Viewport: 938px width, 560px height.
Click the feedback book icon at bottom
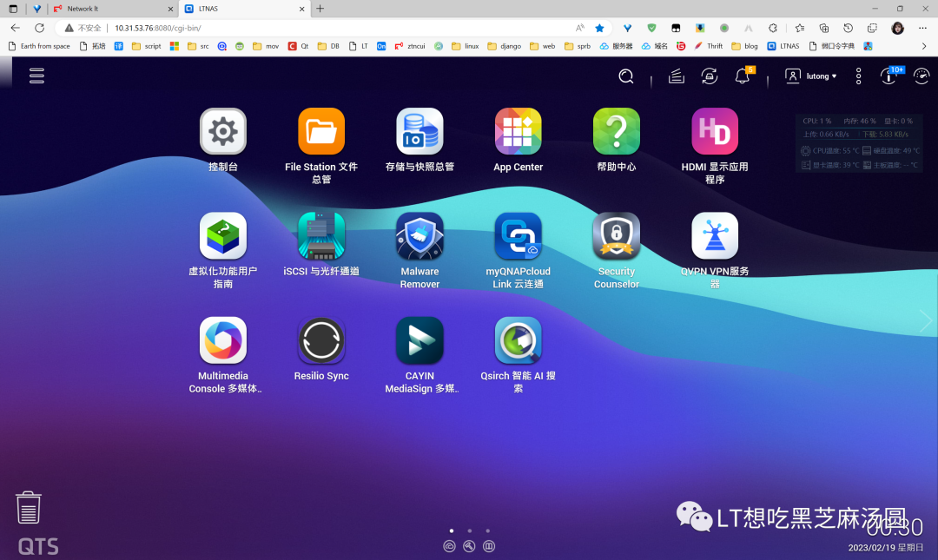(x=489, y=546)
